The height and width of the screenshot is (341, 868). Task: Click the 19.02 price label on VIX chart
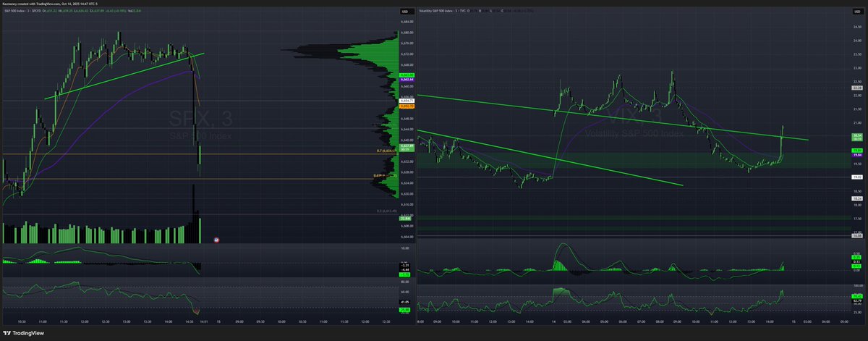click(x=856, y=177)
